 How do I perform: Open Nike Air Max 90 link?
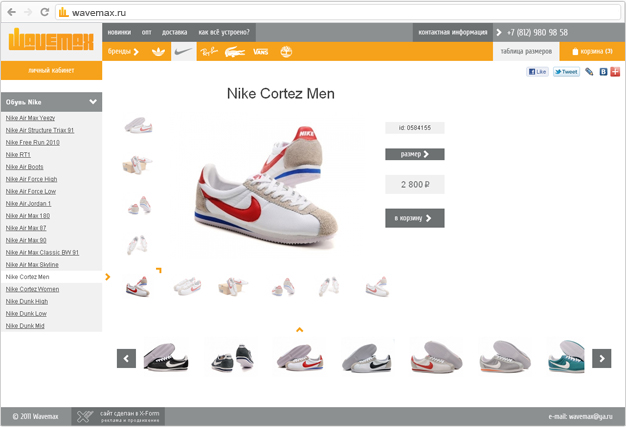click(26, 240)
